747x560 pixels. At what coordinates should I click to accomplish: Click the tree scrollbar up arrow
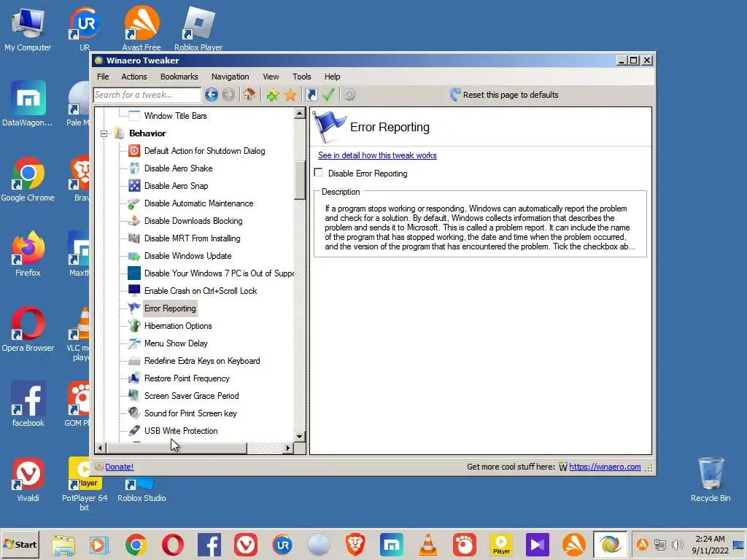(299, 113)
